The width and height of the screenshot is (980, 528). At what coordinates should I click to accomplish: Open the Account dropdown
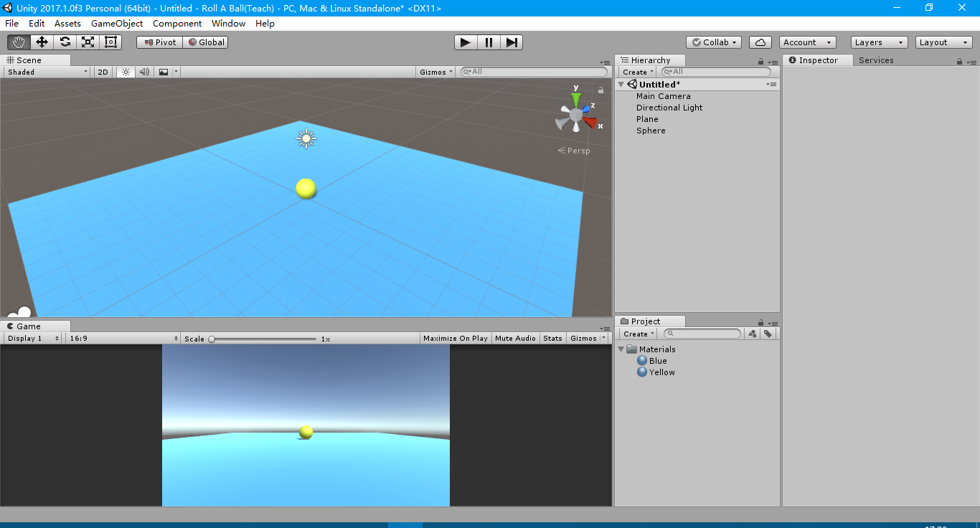tap(808, 42)
